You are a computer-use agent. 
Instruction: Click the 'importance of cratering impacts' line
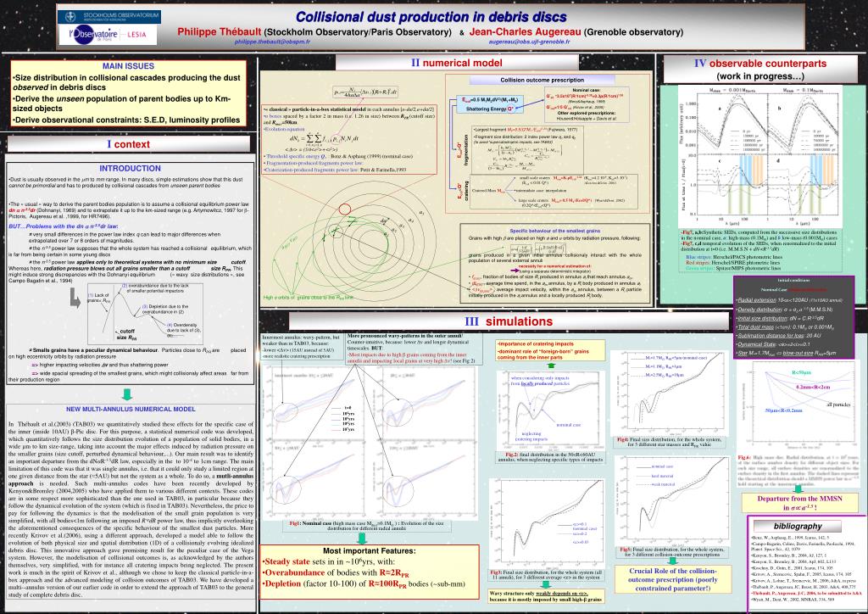pos(535,343)
